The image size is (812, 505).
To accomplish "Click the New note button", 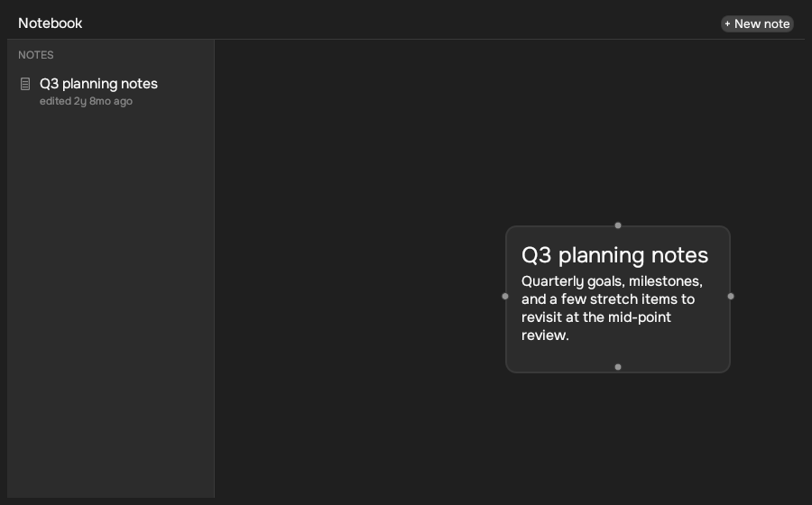I will pos(757,23).
